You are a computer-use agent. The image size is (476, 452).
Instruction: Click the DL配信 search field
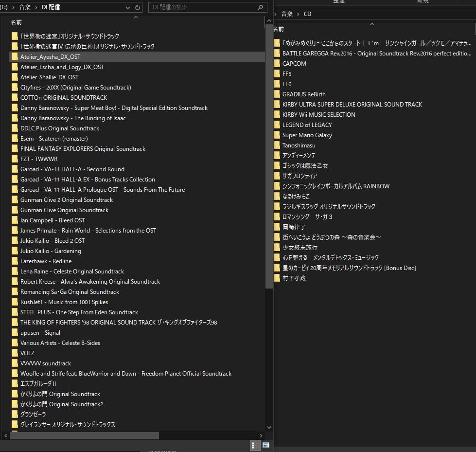tap(208, 7)
